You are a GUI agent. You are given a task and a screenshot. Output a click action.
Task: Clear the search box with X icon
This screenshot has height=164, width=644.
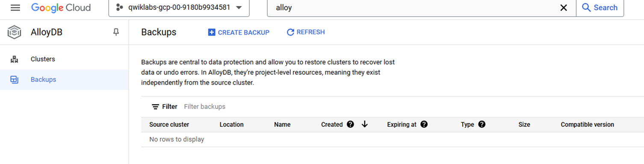564,8
